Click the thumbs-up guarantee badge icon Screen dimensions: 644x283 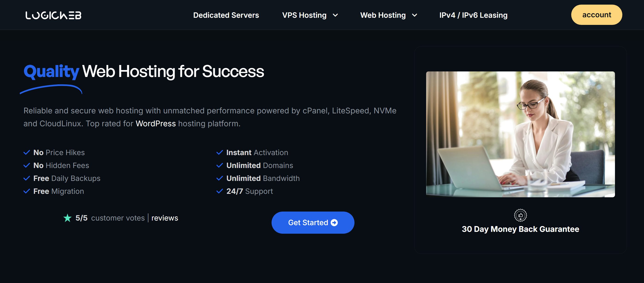point(520,215)
